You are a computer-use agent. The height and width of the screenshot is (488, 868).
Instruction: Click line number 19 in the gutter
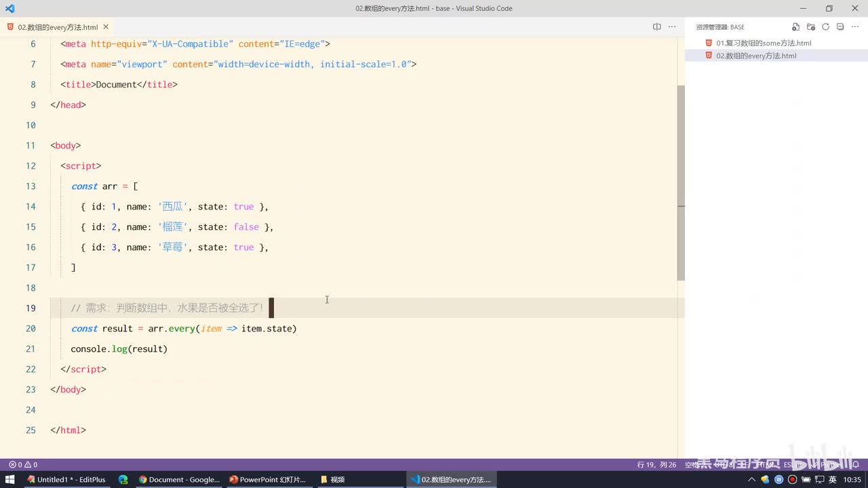(31, 308)
